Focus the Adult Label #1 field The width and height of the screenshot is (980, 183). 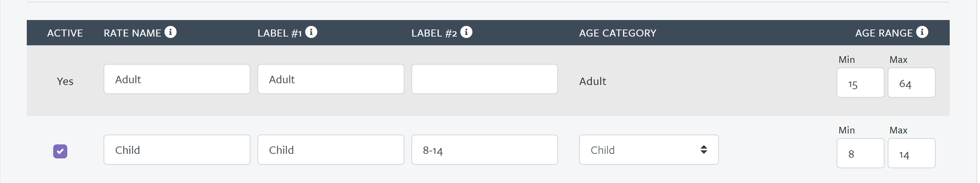point(331,79)
